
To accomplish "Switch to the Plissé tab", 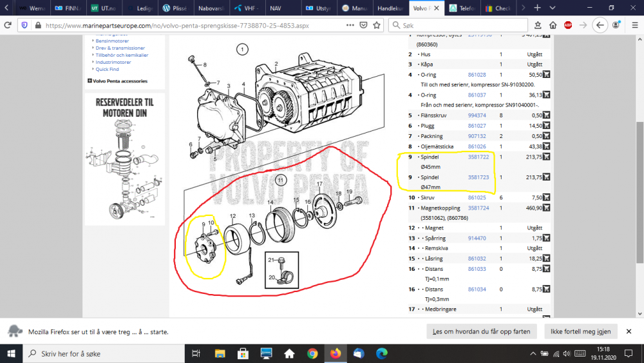I will 175,8.
